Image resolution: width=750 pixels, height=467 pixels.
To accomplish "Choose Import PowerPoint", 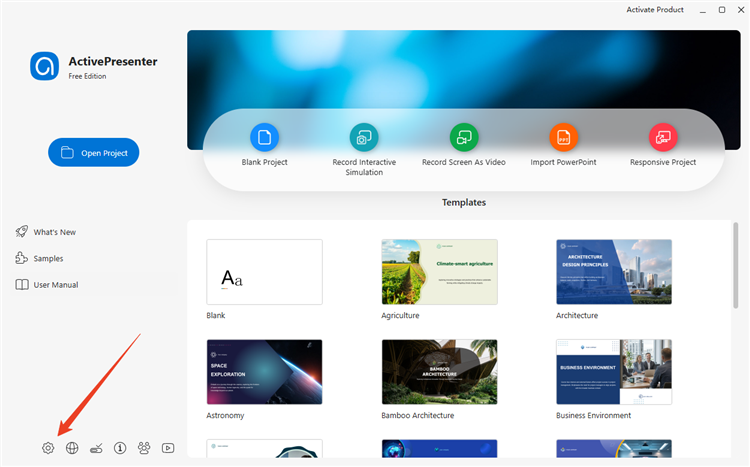I will (563, 145).
